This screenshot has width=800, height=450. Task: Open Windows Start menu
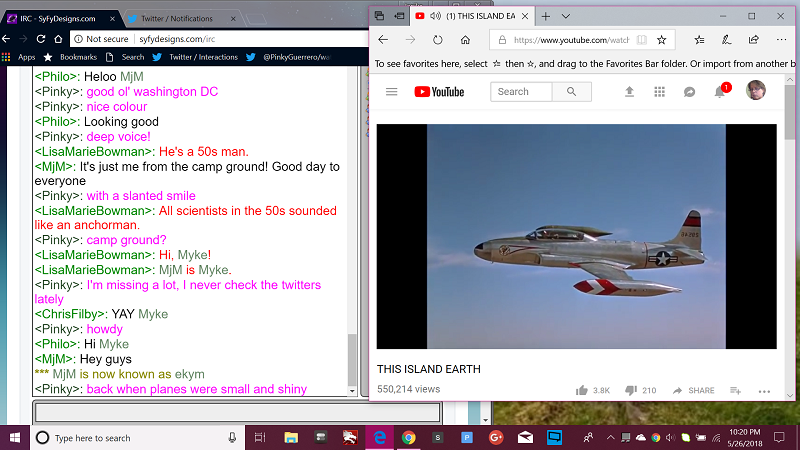click(x=15, y=438)
